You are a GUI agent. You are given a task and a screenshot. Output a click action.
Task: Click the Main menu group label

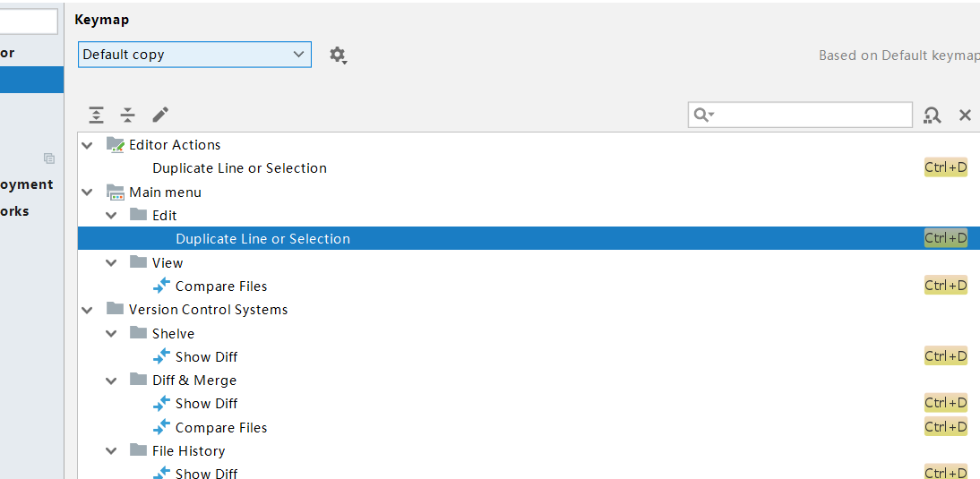[x=165, y=192]
